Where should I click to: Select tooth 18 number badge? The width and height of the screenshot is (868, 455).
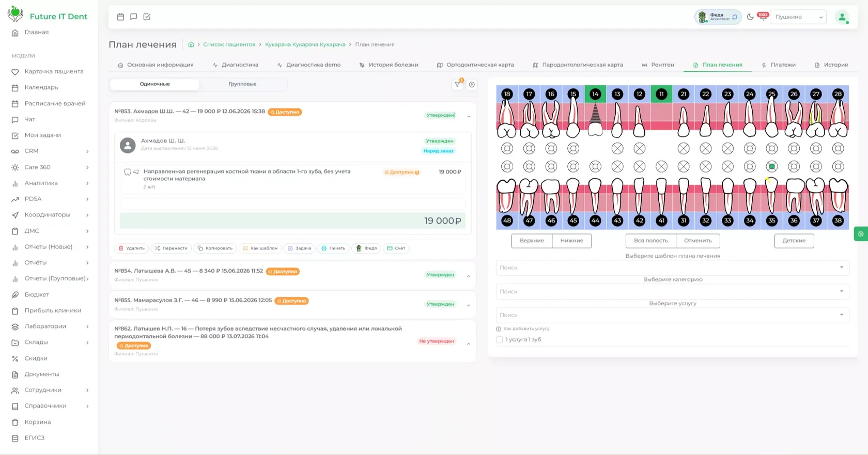pyautogui.click(x=507, y=94)
